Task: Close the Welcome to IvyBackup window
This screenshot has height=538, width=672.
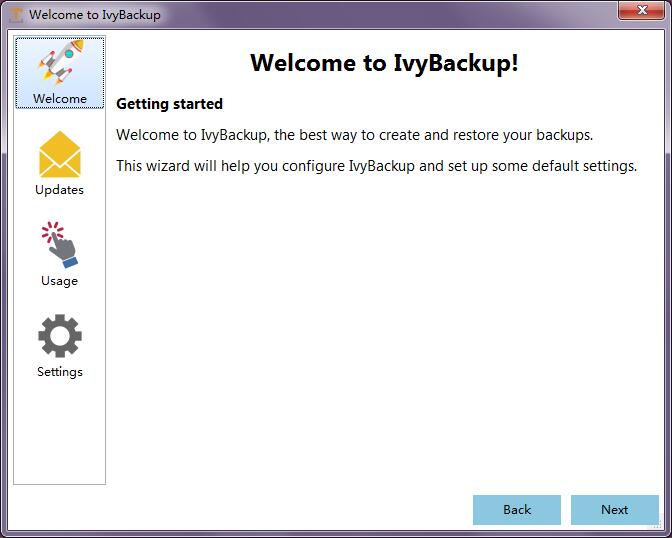Action: click(x=641, y=10)
